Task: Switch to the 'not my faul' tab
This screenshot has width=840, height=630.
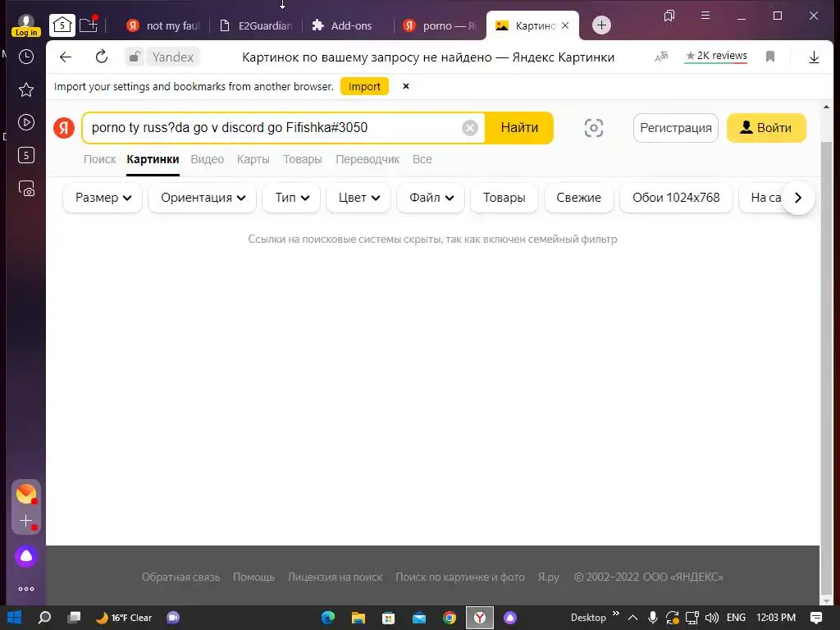Action: coord(163,25)
